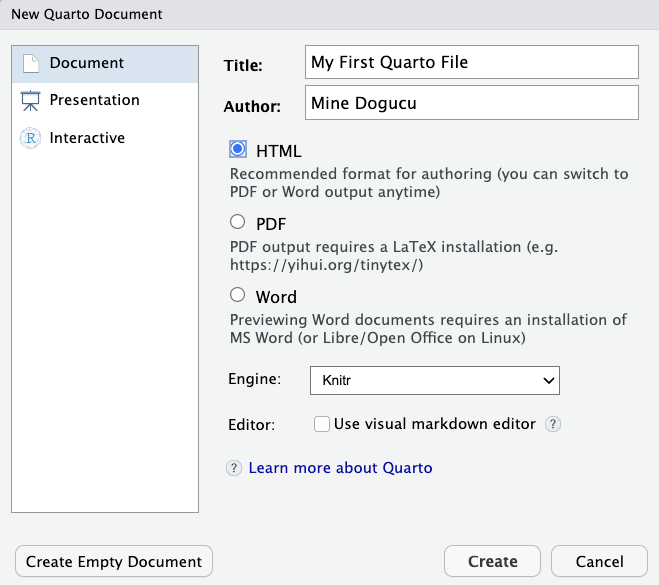The width and height of the screenshot is (659, 585).
Task: Confirm with the Create button
Action: 492,561
